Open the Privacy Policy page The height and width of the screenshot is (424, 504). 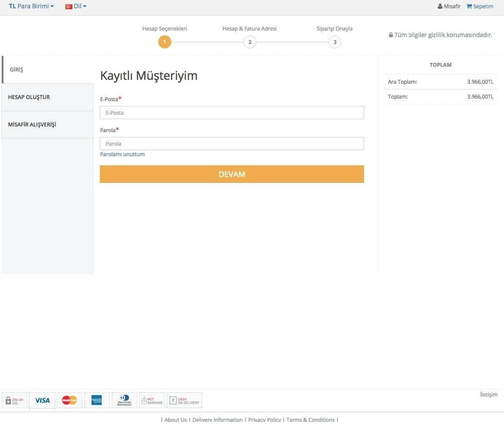pyautogui.click(x=264, y=419)
